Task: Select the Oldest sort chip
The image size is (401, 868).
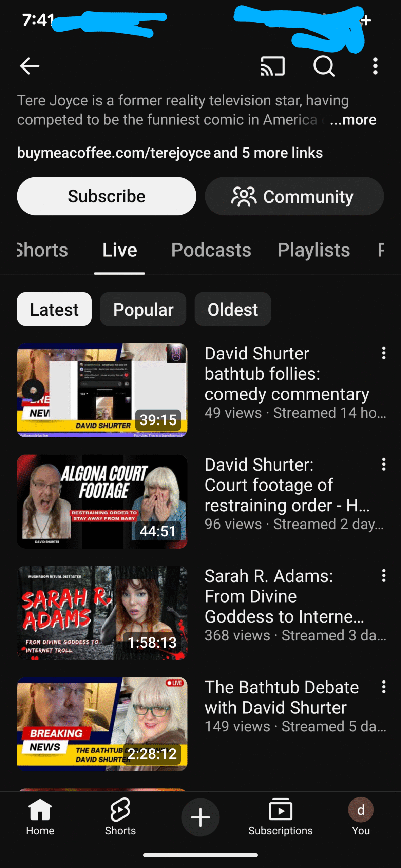Action: tap(232, 309)
